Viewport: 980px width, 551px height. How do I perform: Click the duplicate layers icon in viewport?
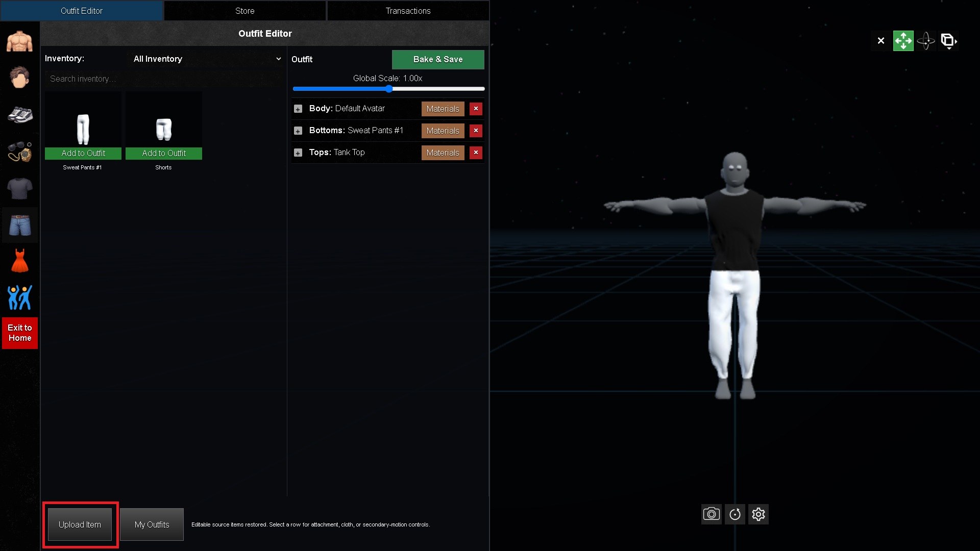tap(948, 41)
